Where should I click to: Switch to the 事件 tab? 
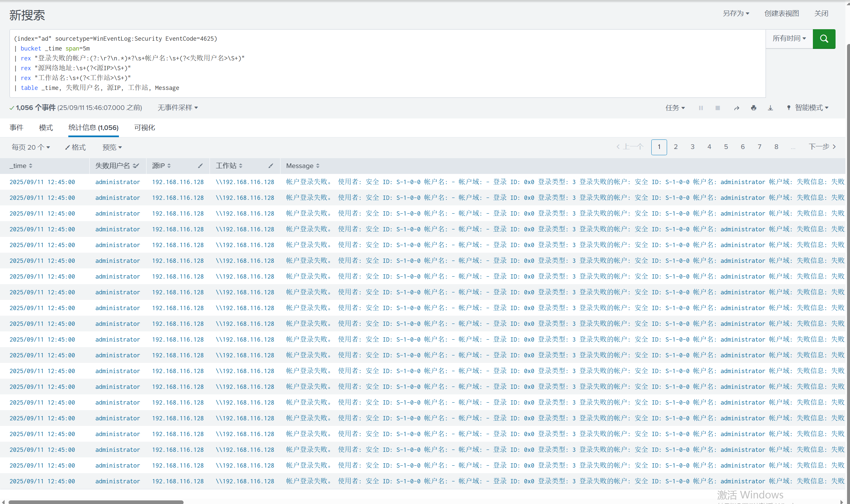click(16, 128)
